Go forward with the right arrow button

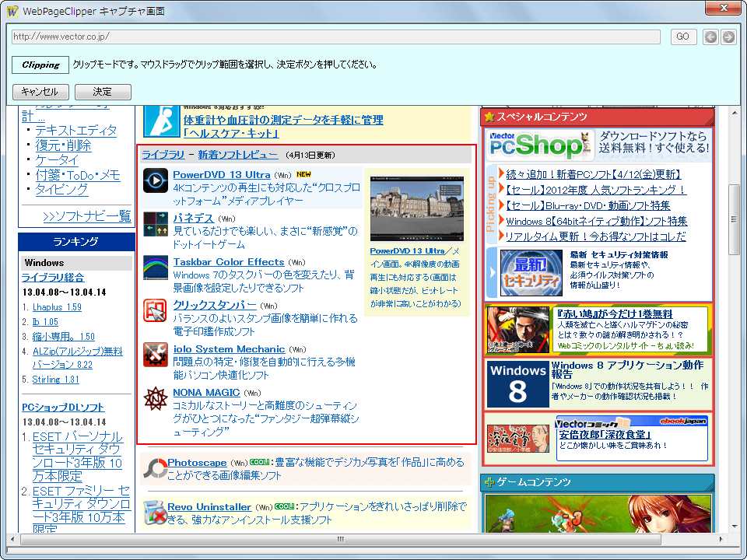click(728, 37)
